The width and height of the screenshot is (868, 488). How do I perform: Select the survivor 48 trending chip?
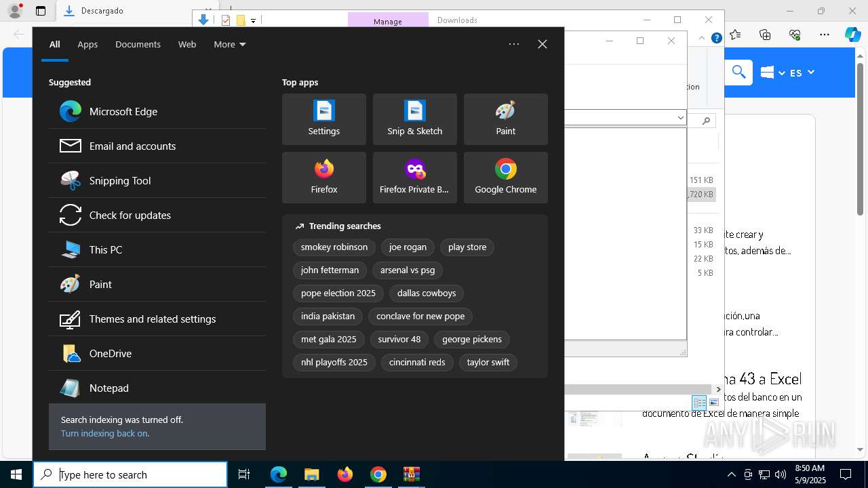(x=399, y=339)
